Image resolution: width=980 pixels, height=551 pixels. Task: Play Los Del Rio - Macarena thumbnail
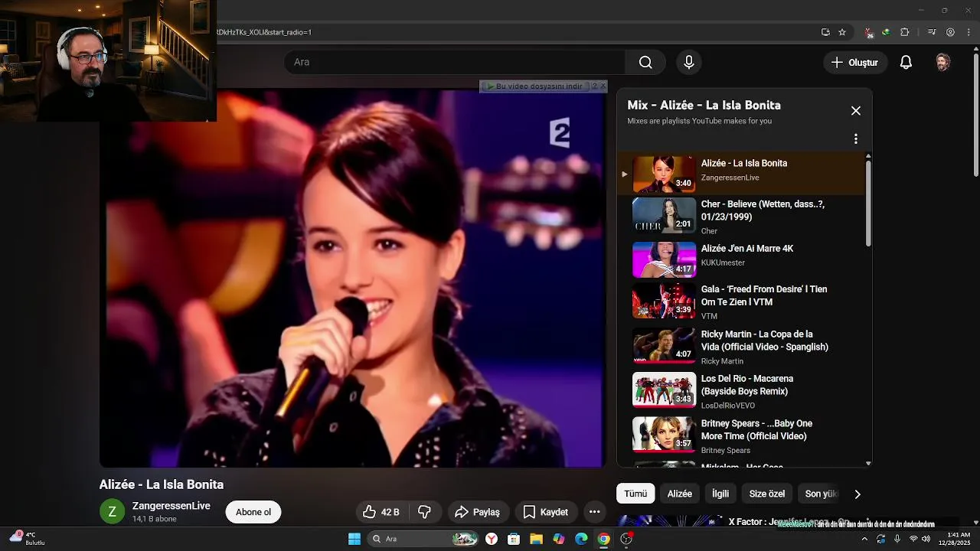click(664, 390)
